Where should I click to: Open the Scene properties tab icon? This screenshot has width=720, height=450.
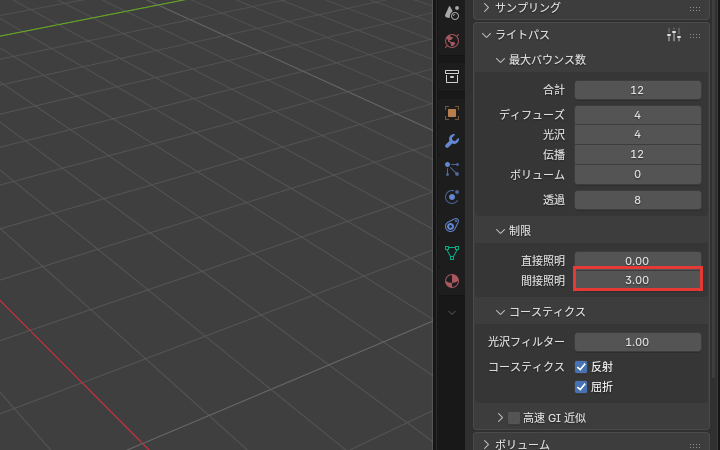[452, 13]
